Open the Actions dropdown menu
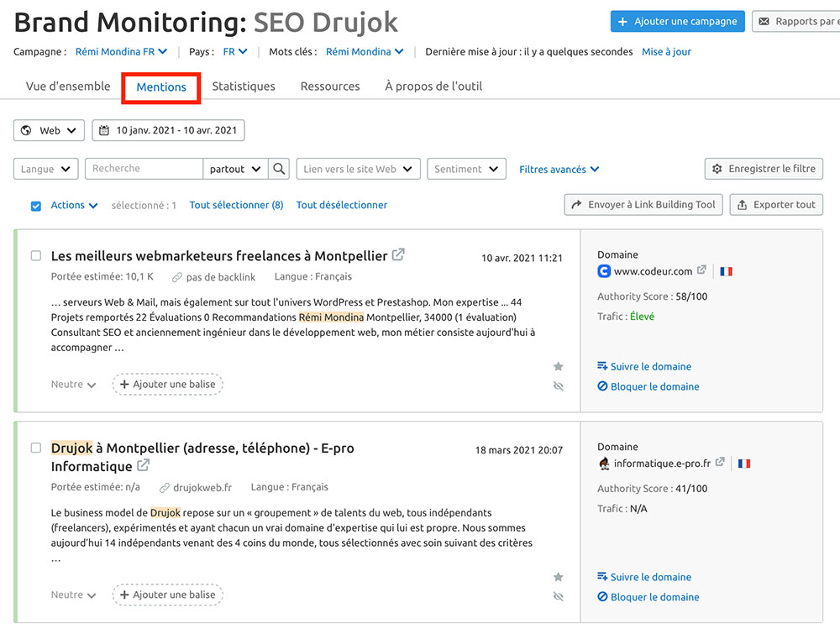This screenshot has height=629, width=840. tap(74, 205)
